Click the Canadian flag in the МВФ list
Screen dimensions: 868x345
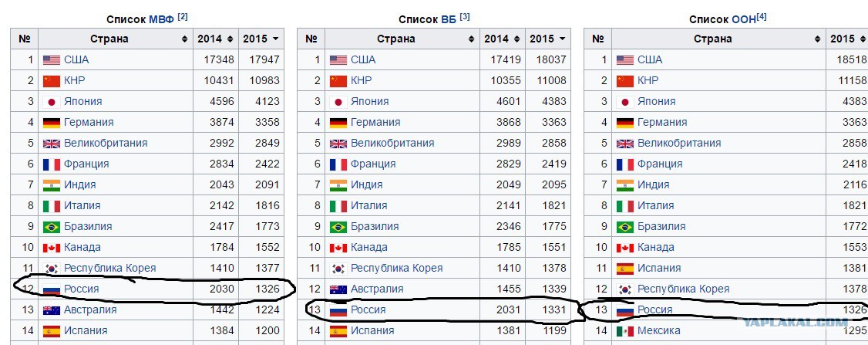point(52,248)
